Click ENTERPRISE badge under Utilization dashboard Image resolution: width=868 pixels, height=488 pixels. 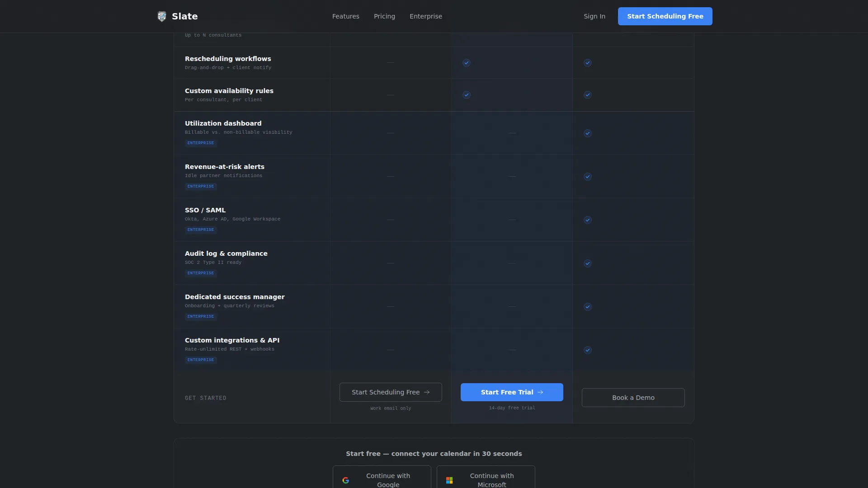[x=201, y=143]
